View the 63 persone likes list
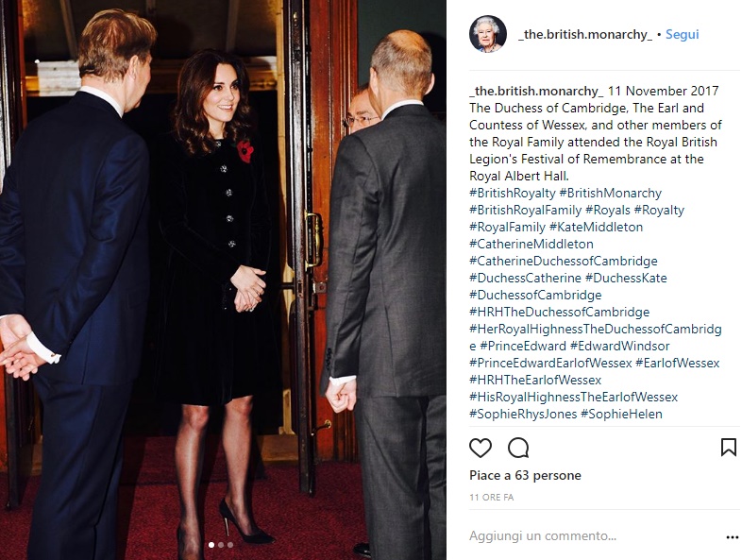Screen dimensions: 742x560 tap(548, 475)
